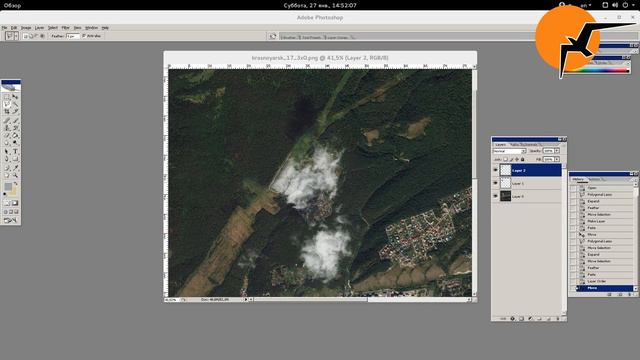The image size is (640, 360).
Task: Select the Rectangular Marquee tool
Action: pyautogui.click(x=7, y=97)
